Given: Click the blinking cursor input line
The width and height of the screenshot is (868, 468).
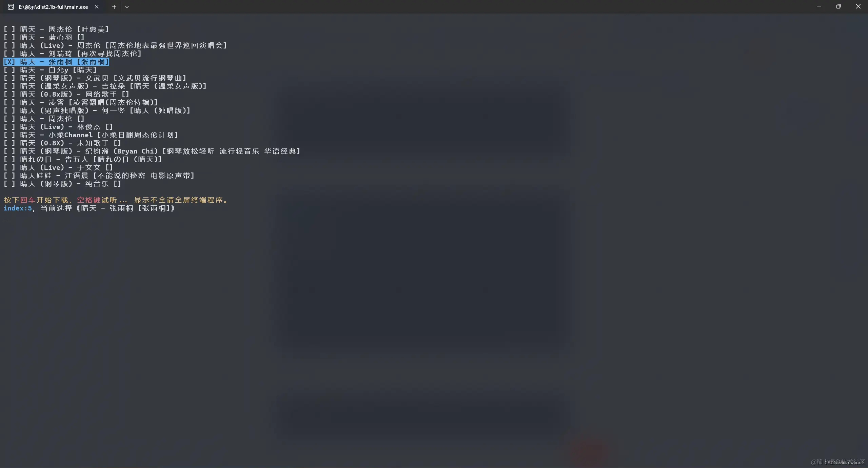Looking at the screenshot, I should [x=5, y=219].
